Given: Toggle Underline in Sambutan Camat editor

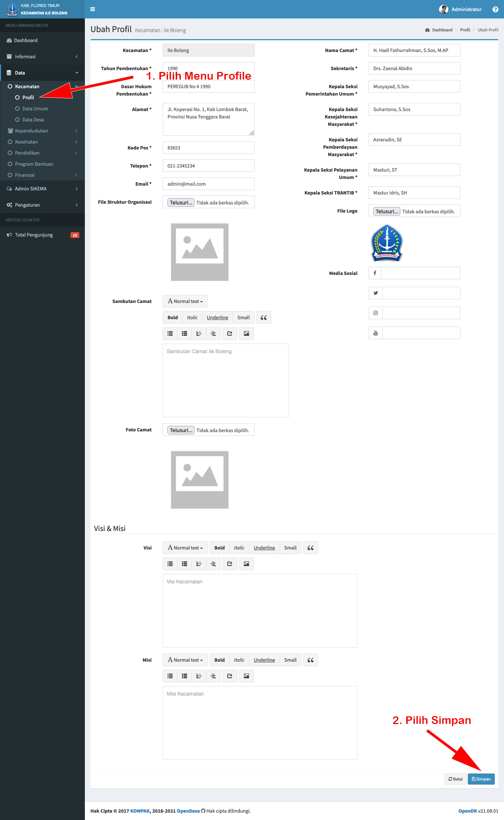Looking at the screenshot, I should point(217,317).
